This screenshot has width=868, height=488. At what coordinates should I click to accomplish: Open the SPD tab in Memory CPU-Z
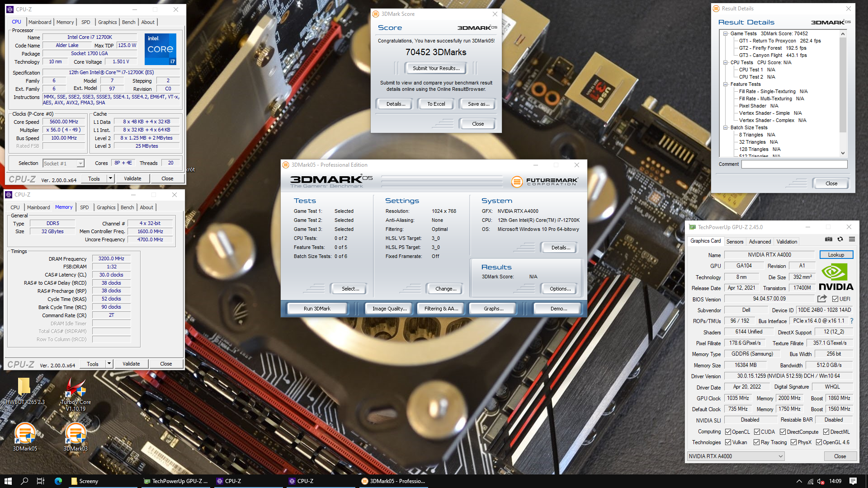point(85,207)
